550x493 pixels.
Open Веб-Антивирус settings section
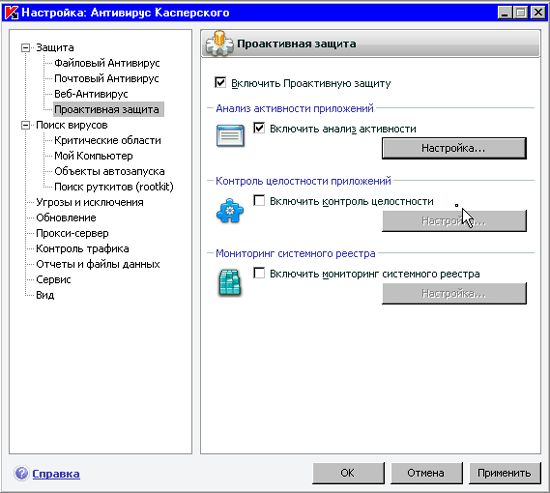tap(91, 94)
